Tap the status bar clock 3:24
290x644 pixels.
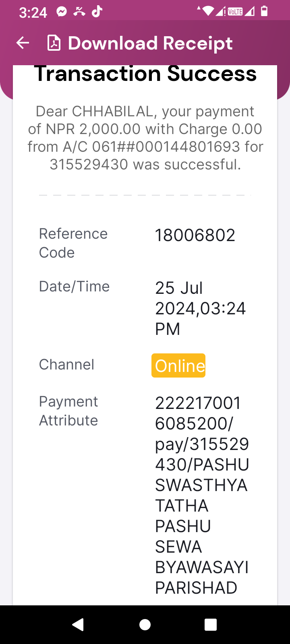[x=33, y=12]
